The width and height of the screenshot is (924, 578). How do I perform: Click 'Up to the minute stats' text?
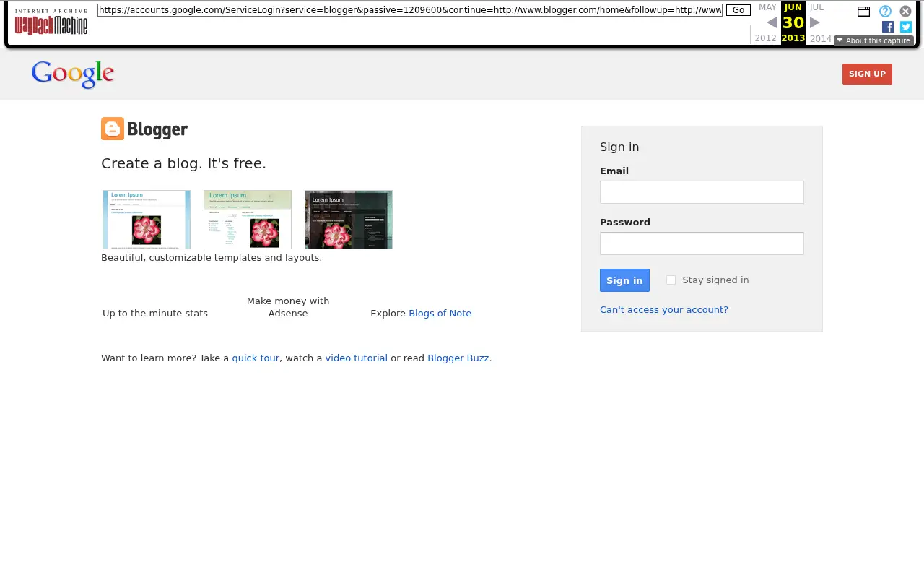click(155, 314)
